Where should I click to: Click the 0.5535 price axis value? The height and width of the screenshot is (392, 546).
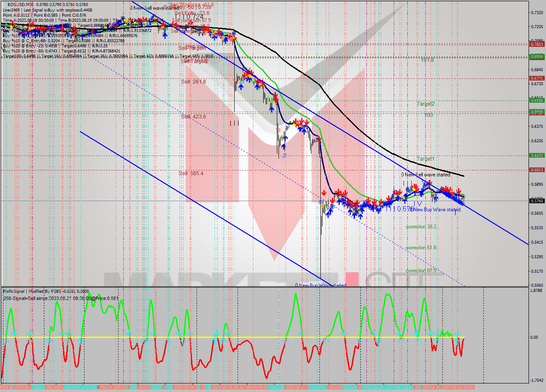(x=537, y=228)
